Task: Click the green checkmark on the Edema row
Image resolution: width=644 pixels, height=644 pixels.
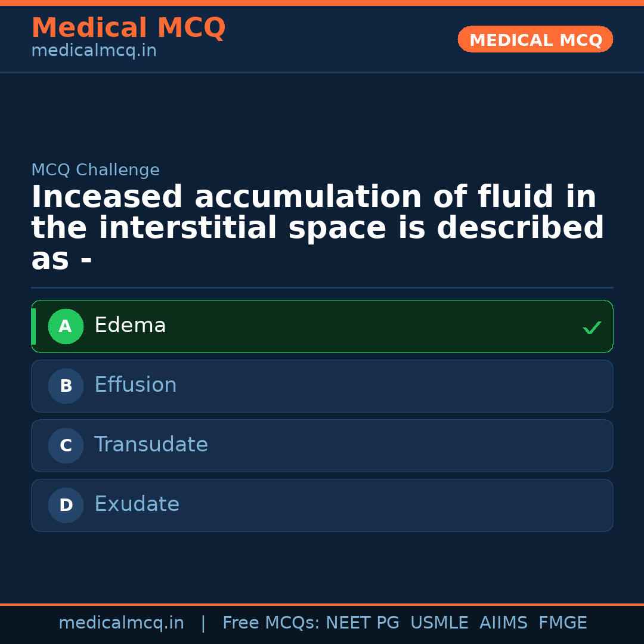Action: tap(592, 327)
